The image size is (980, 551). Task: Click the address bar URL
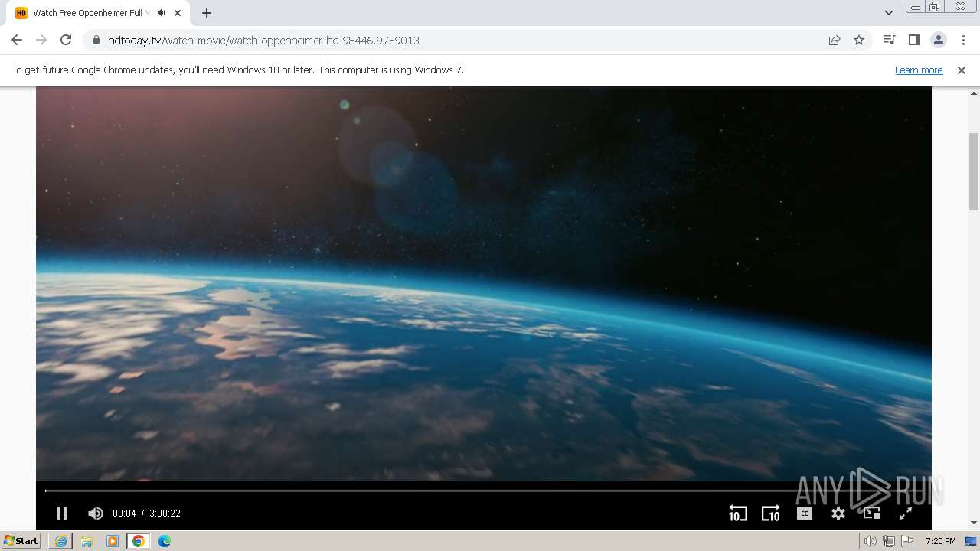point(263,41)
